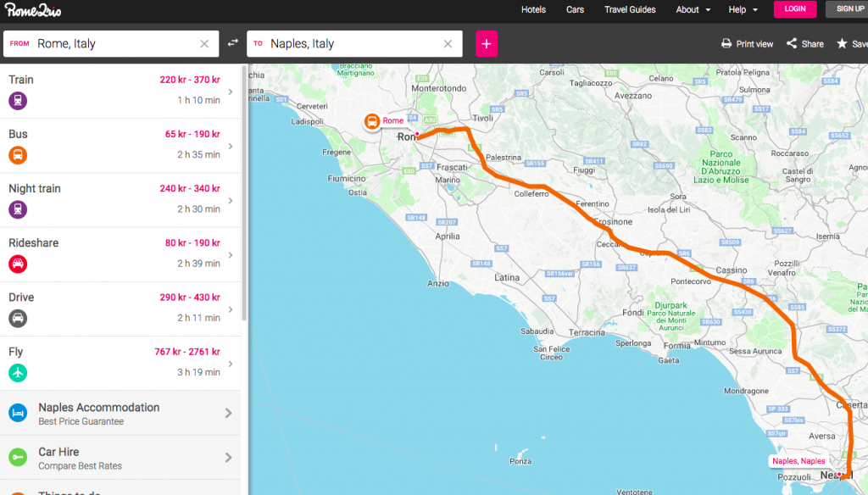Expand the Drive route chevron

[231, 309]
